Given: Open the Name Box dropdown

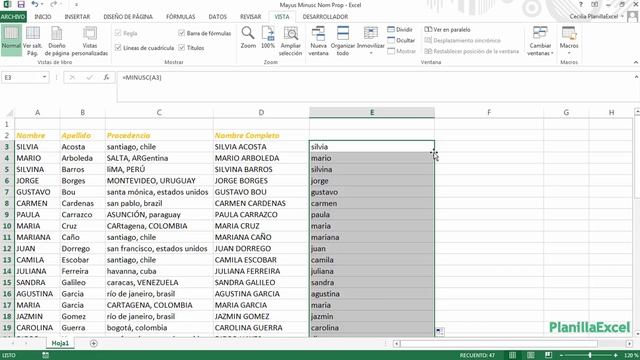Looking at the screenshot, I should pos(44,77).
